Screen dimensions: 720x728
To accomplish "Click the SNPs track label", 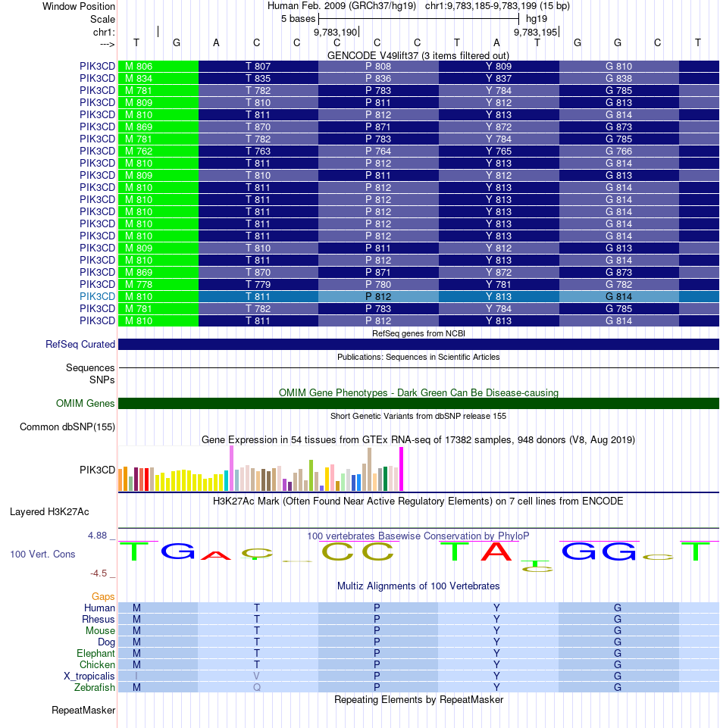I will point(102,380).
